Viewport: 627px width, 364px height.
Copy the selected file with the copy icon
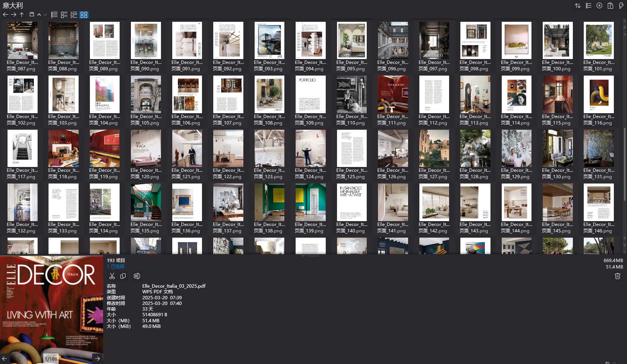point(123,276)
